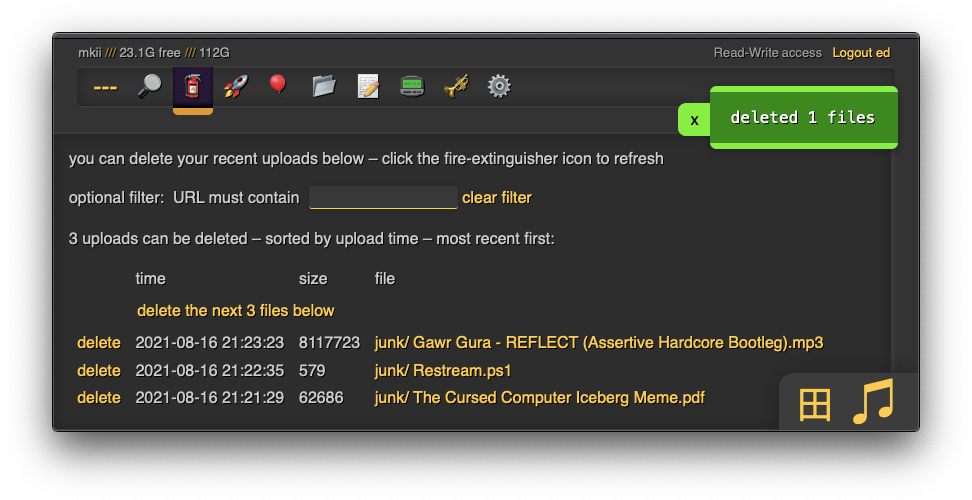This screenshot has width=972, height=500.
Task: Click 'delete the next 3 files below'
Action: [x=236, y=310]
